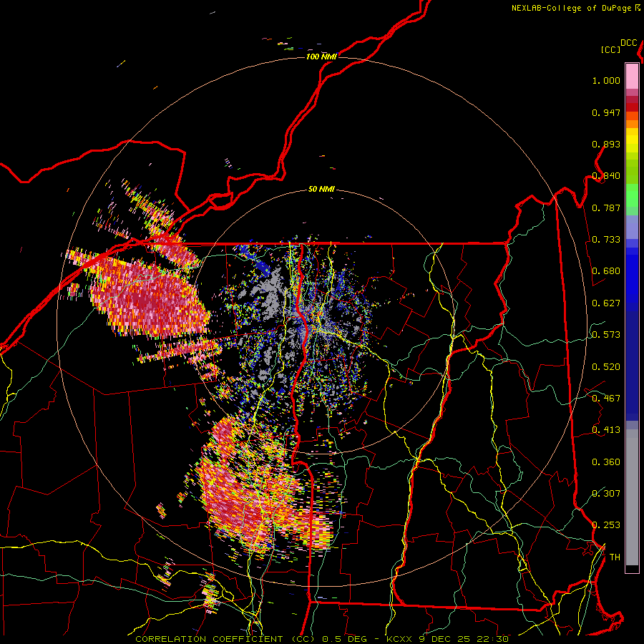Click the pink top segment of the color bar

[x=632, y=76]
